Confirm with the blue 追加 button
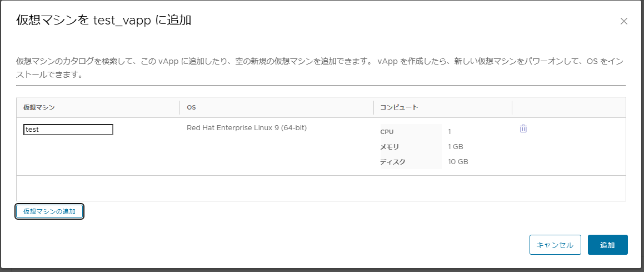The image size is (644, 272). click(607, 245)
